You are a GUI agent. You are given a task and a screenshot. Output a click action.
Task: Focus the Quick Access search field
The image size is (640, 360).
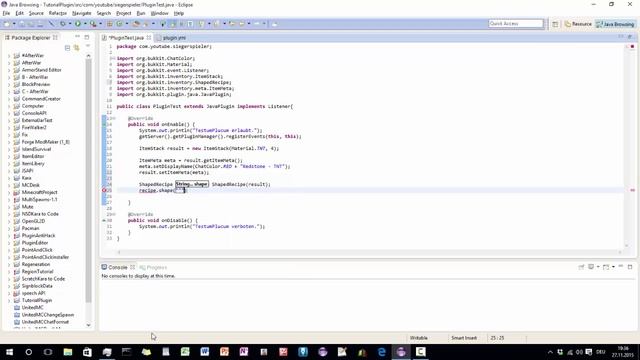tap(516, 24)
